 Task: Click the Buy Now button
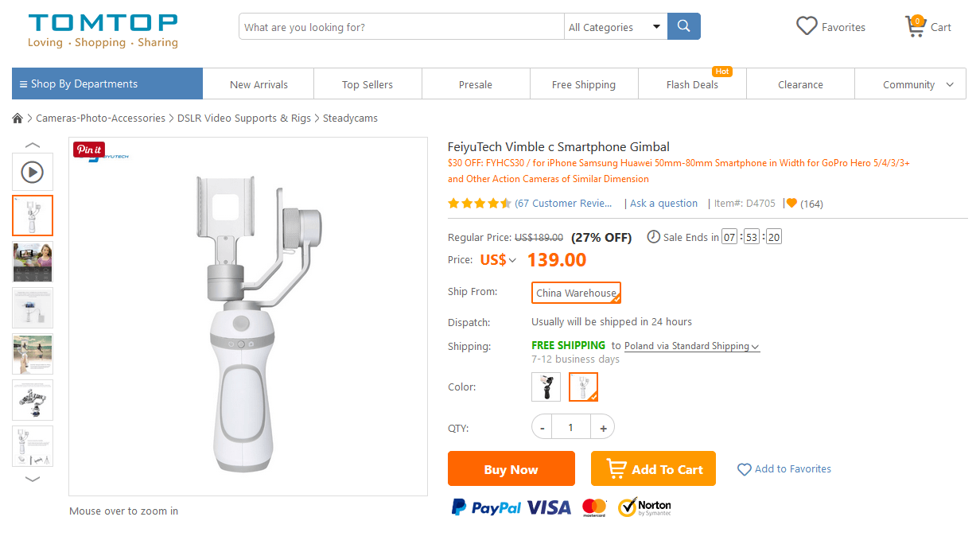[x=511, y=468]
